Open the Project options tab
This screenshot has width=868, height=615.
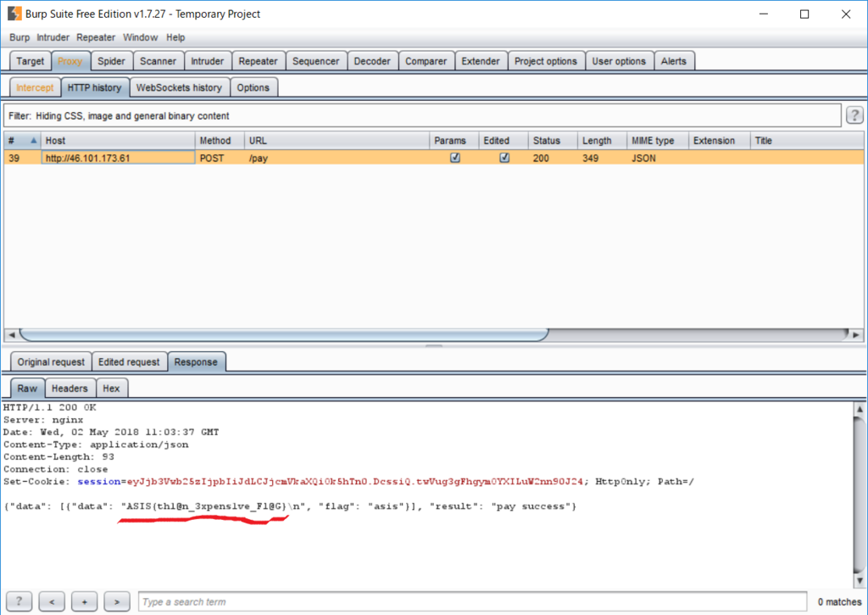pyautogui.click(x=546, y=61)
